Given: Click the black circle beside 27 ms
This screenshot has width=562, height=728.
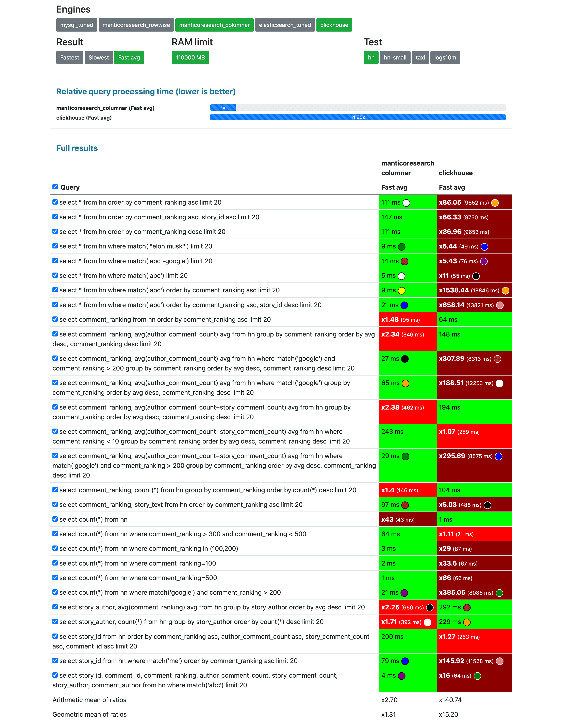Looking at the screenshot, I should point(405,359).
